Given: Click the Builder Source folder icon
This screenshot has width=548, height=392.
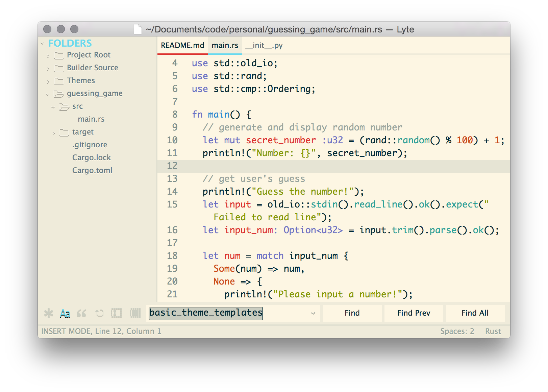Looking at the screenshot, I should click(59, 68).
